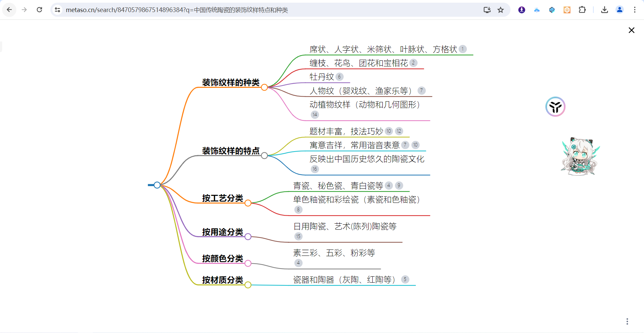Open browser downloads
Viewport: 644px width, 333px height.
click(x=604, y=10)
